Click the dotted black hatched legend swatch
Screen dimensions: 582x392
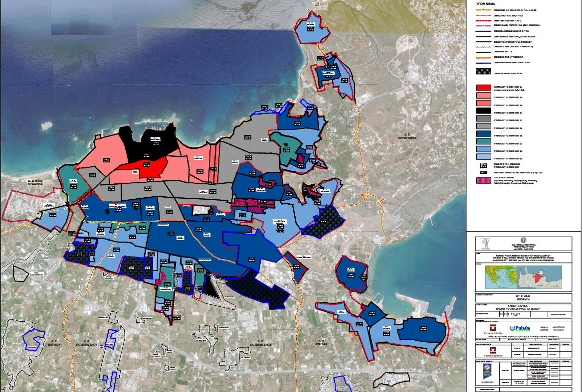tap(483, 71)
